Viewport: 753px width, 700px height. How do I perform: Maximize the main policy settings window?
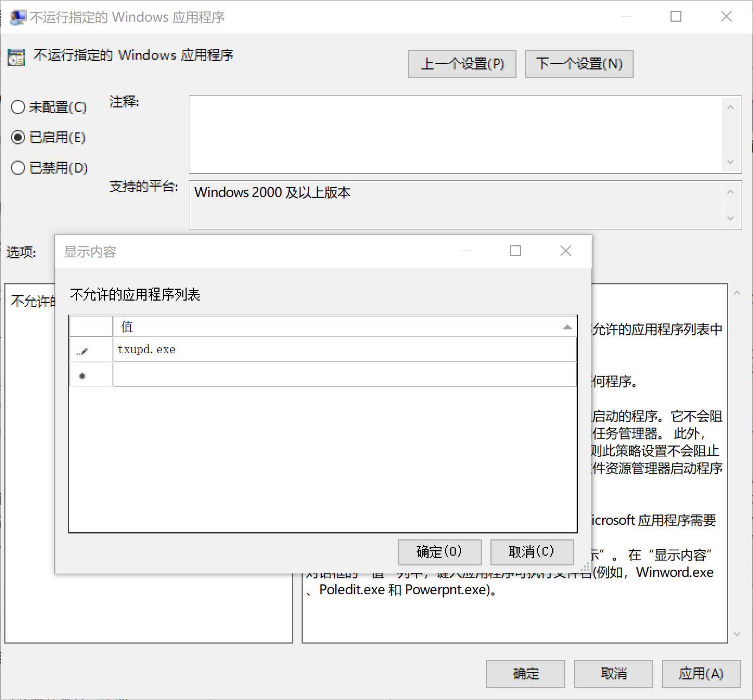coord(676,17)
